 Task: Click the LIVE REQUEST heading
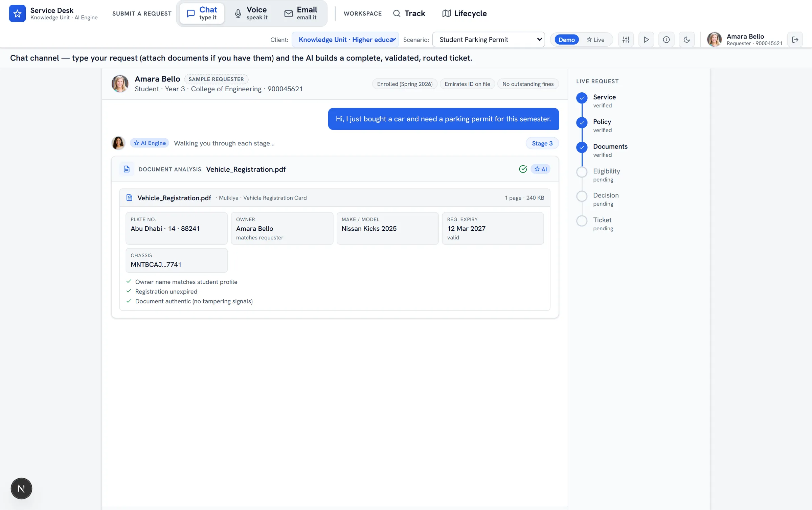click(x=597, y=81)
